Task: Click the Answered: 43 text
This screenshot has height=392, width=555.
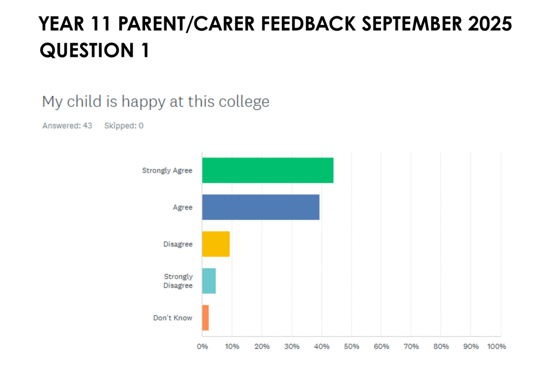Action: (x=67, y=126)
